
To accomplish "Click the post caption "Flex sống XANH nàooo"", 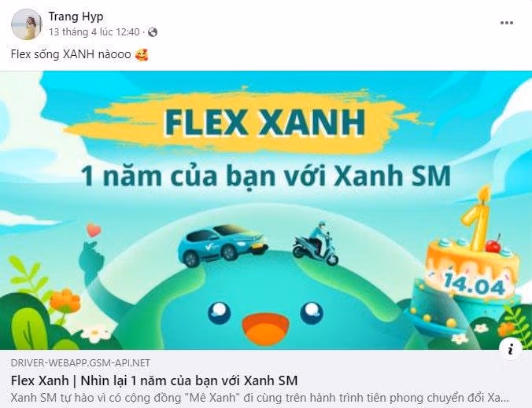I will (71, 54).
